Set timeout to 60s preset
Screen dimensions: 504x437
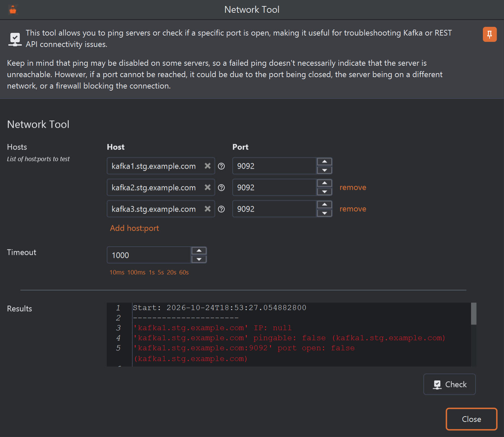pos(184,272)
